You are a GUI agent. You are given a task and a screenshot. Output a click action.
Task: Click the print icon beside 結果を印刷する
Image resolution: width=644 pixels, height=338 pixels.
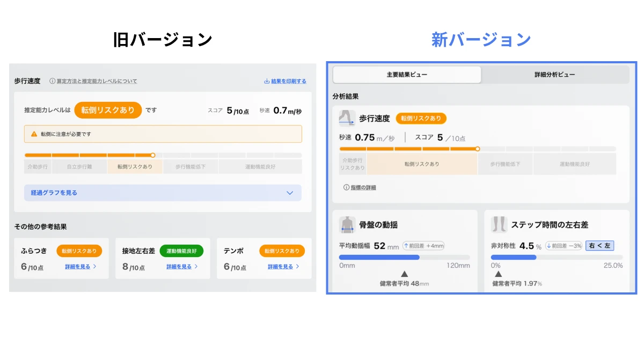(267, 82)
